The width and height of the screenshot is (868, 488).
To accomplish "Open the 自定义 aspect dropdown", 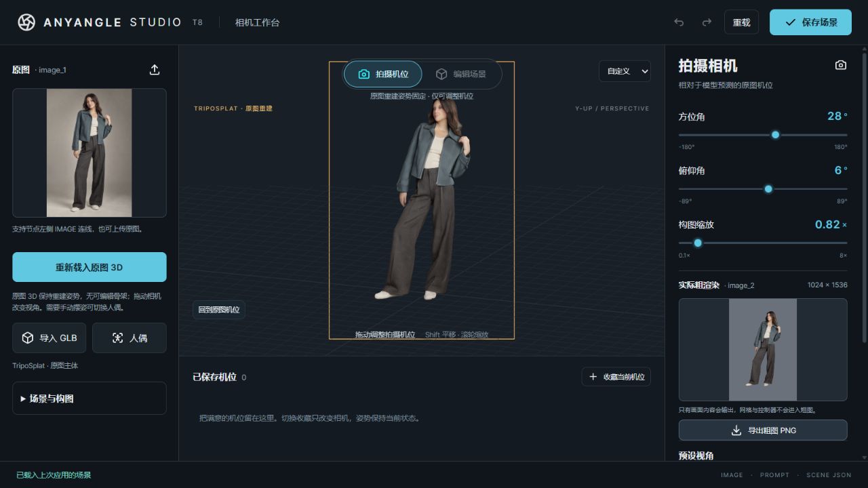I will tap(625, 71).
